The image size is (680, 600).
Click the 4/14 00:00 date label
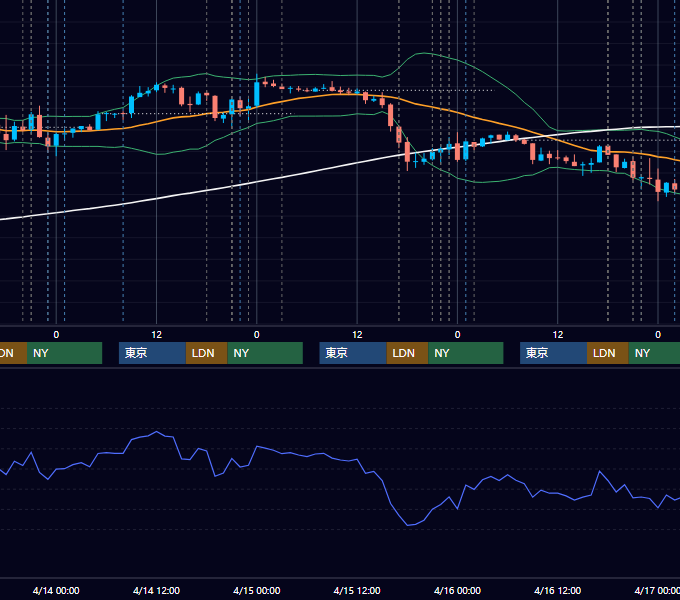[56, 590]
